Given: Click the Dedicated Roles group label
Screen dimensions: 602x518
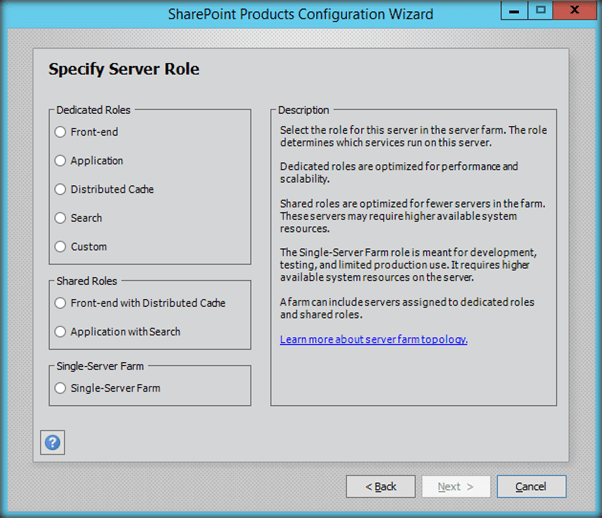Looking at the screenshot, I should [x=93, y=110].
